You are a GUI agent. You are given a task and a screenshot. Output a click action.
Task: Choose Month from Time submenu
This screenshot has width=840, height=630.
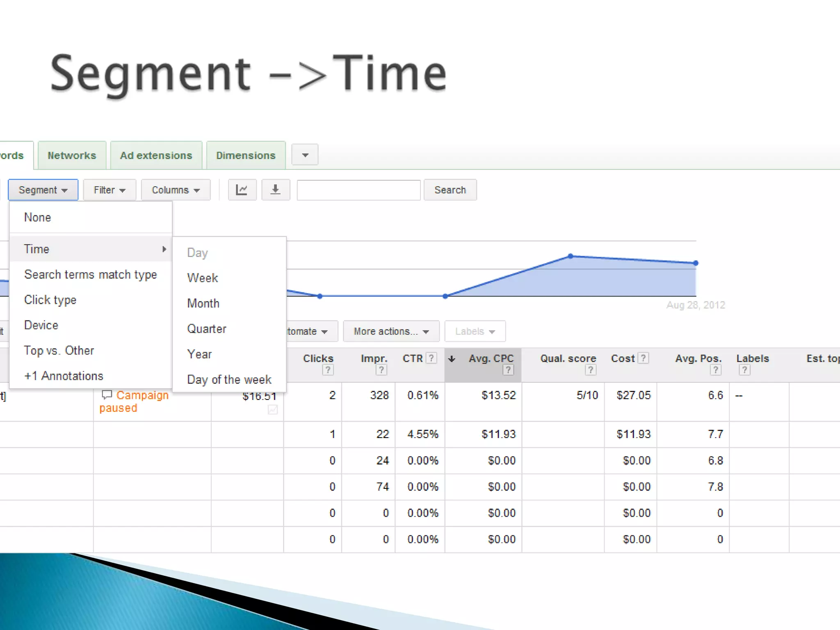pos(203,304)
